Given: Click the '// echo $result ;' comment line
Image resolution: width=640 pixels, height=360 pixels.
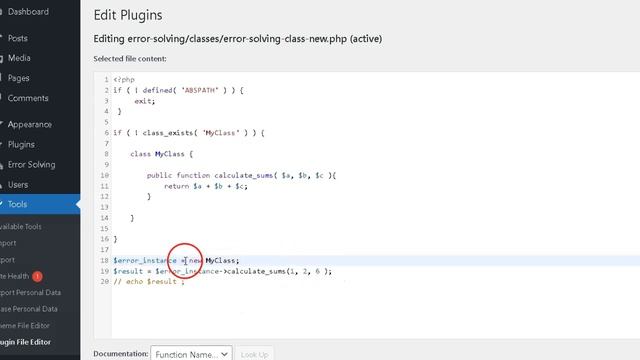Looking at the screenshot, I should point(149,282).
